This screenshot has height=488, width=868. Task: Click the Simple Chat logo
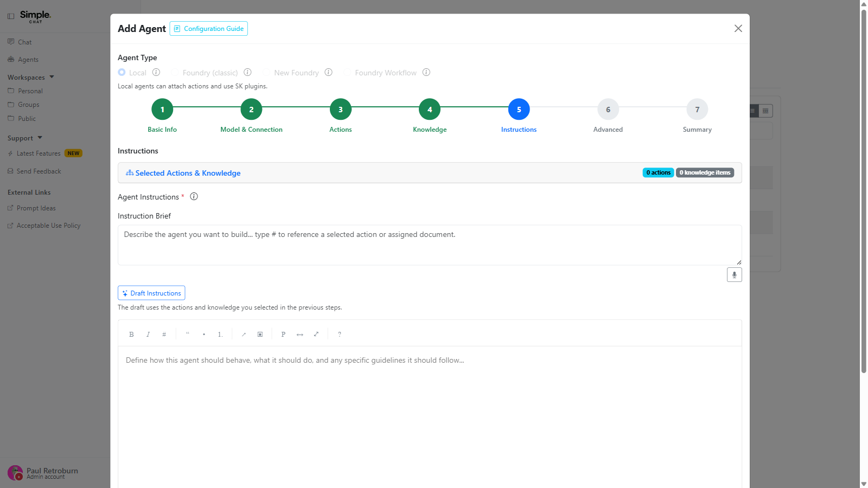[35, 16]
